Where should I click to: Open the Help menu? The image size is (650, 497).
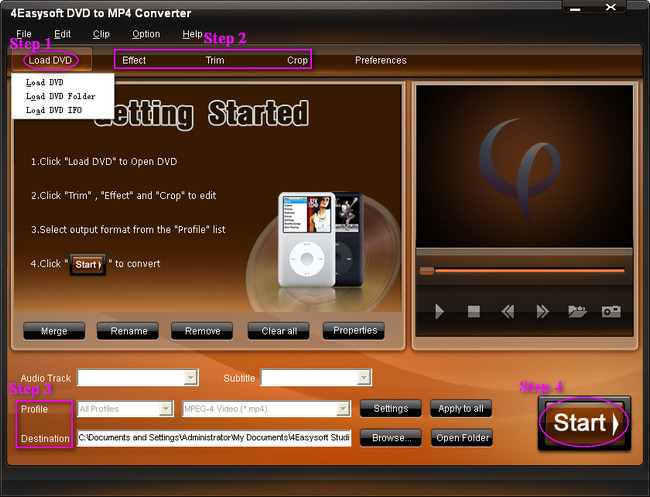192,34
